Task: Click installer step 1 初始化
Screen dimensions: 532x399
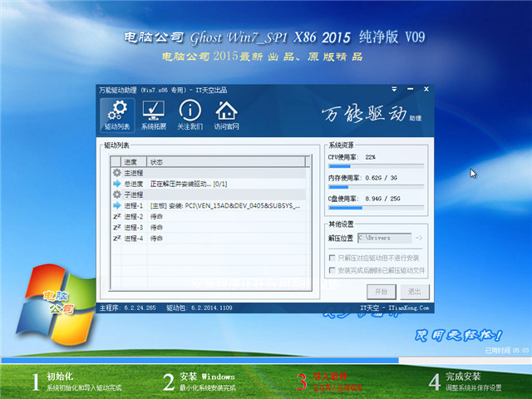Action: [76, 382]
